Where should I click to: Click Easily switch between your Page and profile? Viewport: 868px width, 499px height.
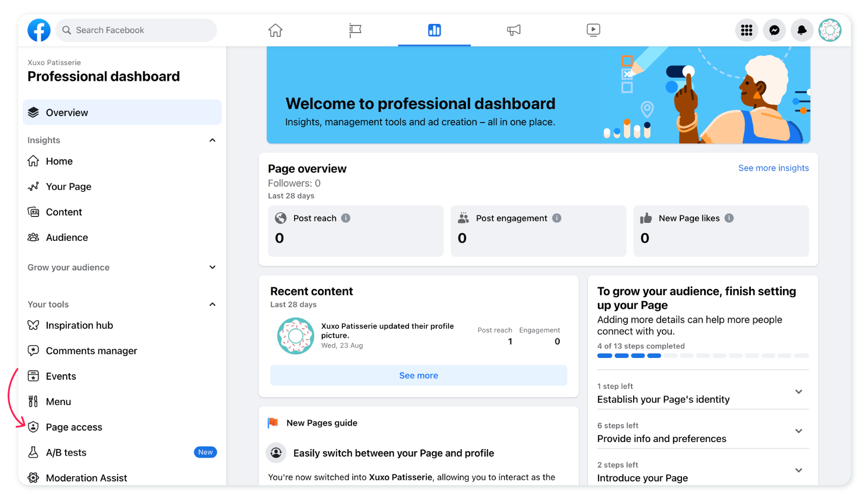pyautogui.click(x=393, y=453)
